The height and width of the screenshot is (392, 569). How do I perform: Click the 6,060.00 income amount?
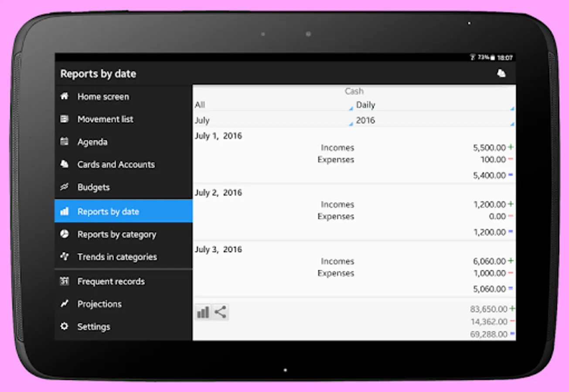tap(489, 261)
